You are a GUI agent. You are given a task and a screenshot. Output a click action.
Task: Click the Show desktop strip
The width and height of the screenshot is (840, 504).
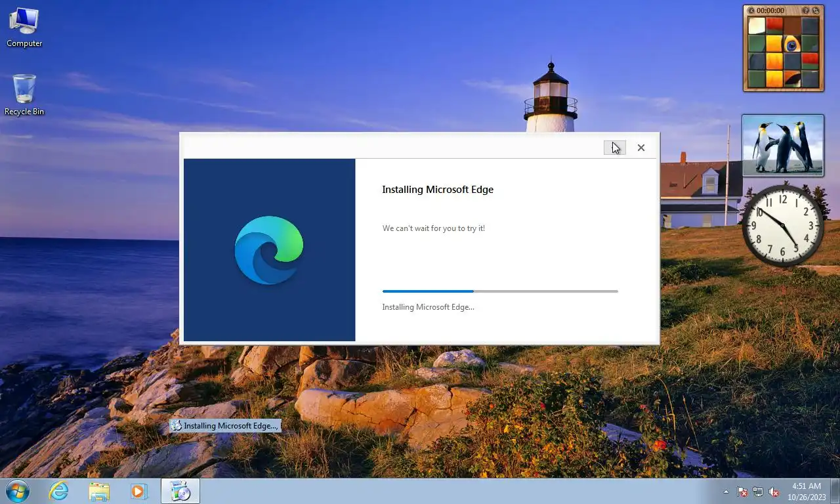[x=835, y=492]
